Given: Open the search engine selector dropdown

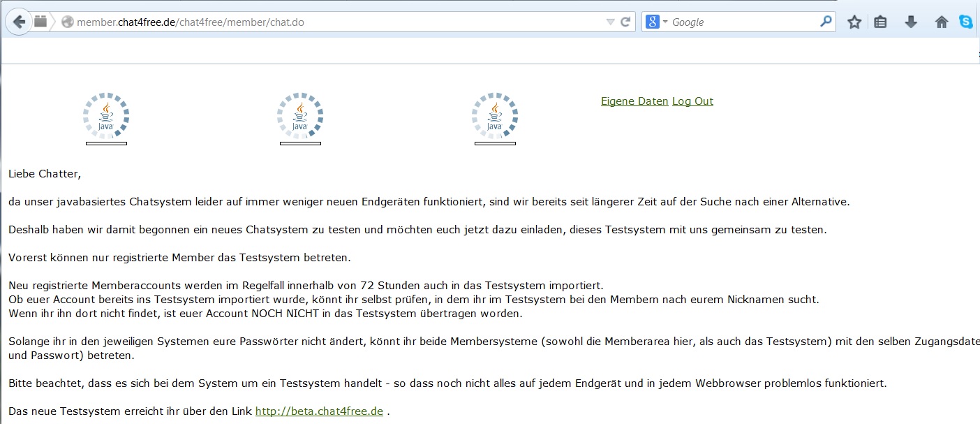Looking at the screenshot, I should [x=657, y=22].
